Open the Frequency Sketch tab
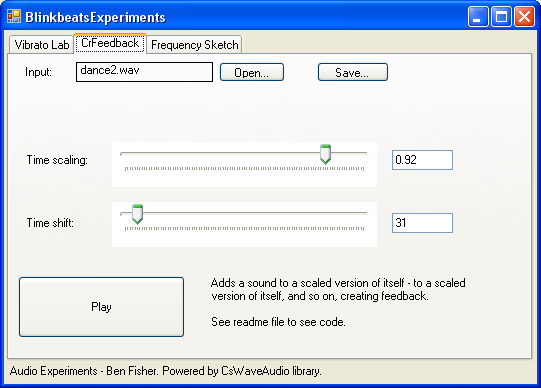Screen dimensions: 541x388 pyautogui.click(x=194, y=45)
